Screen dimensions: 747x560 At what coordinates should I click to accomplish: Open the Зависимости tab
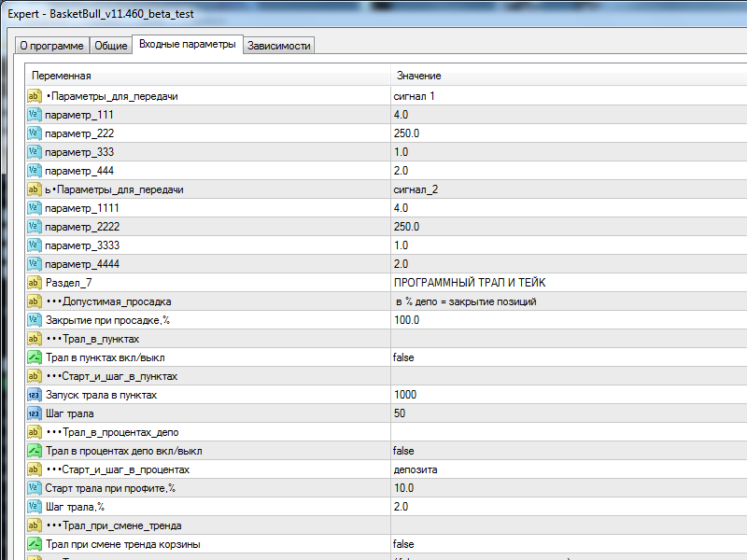279,46
